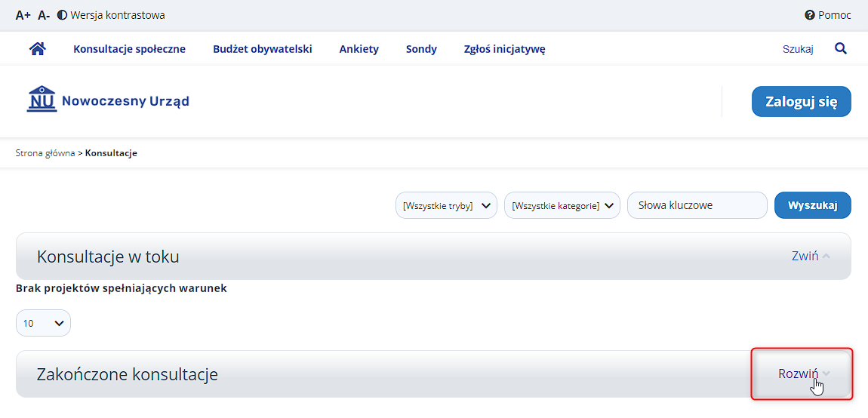Open the Ankiety menu item

click(x=359, y=49)
